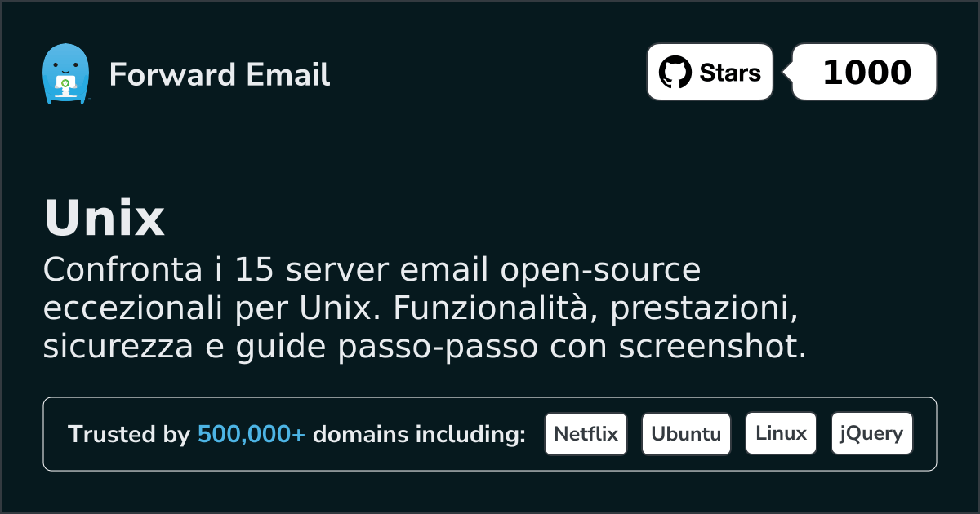Viewport: 980px width, 514px height.
Task: Click the line starting with "sicurezza e guide"
Action: pyautogui.click(x=424, y=347)
